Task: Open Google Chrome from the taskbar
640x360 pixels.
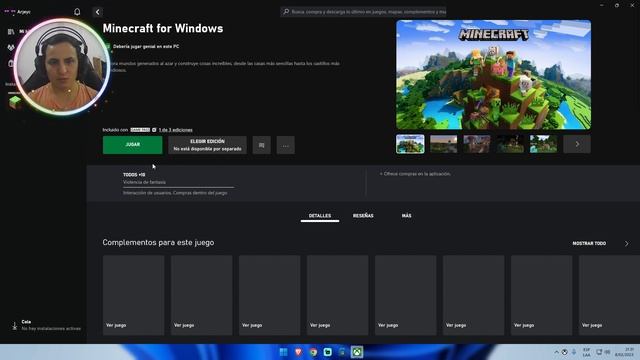Action: [x=313, y=352]
